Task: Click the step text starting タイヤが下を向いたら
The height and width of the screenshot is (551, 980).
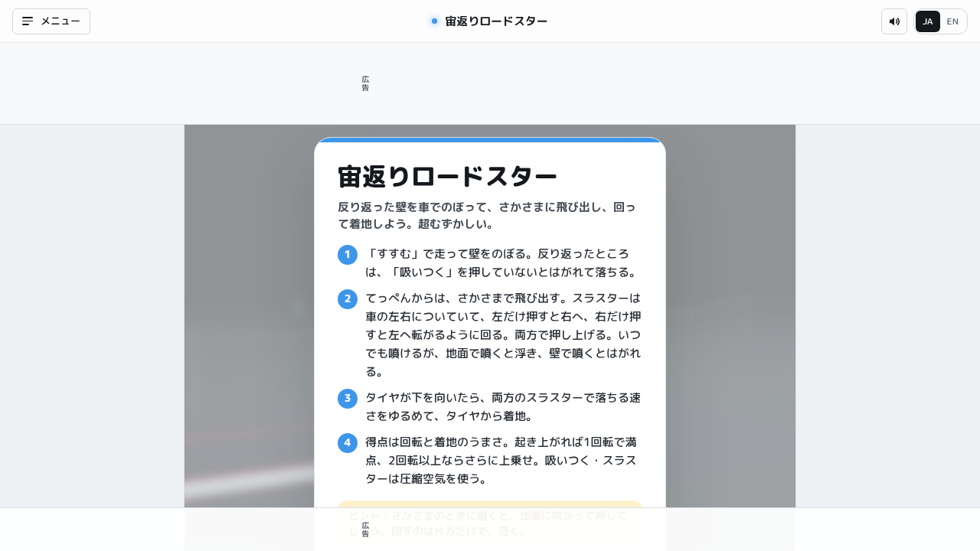Action: 503,407
